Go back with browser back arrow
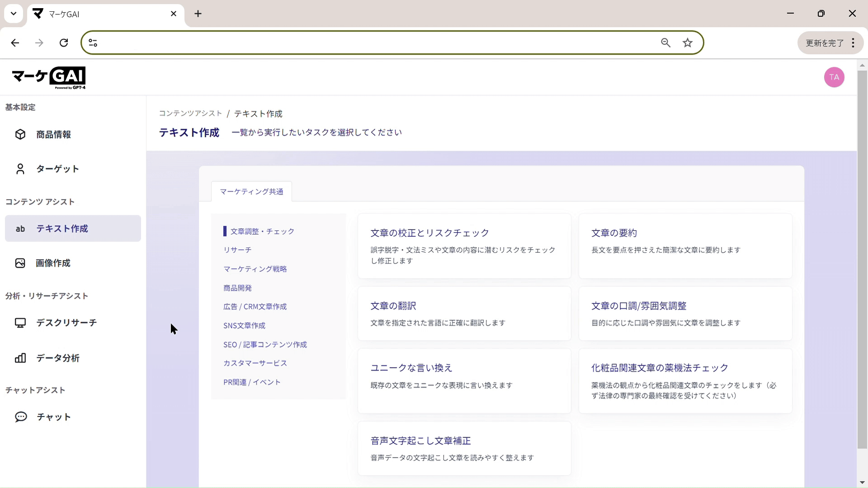 tap(15, 42)
